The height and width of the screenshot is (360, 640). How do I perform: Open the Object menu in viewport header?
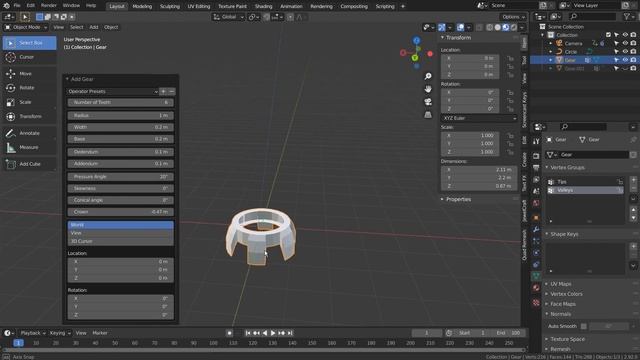pos(111,27)
